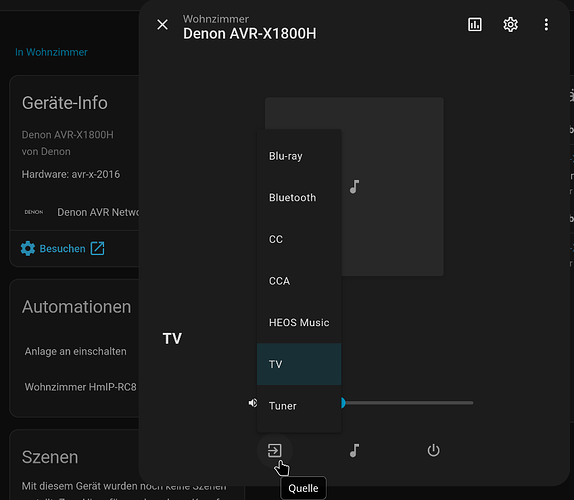Click the blue gear next to Besuchen

(28, 249)
